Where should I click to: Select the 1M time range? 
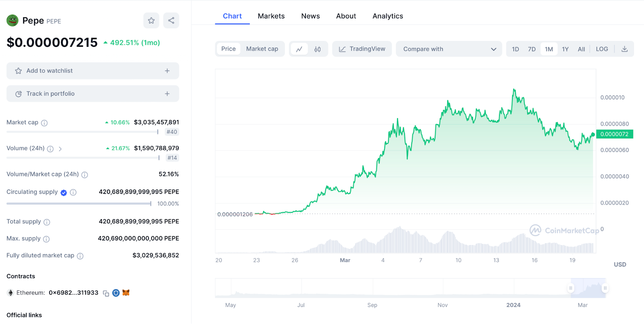[x=549, y=49]
